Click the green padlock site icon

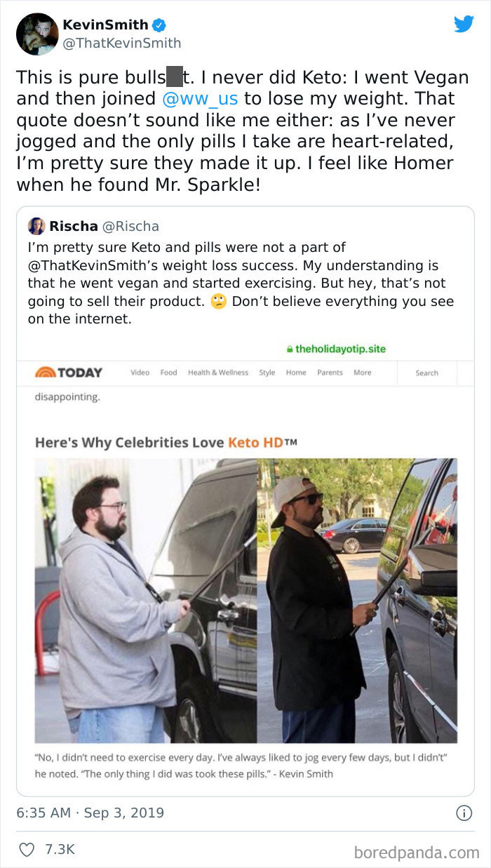click(289, 349)
